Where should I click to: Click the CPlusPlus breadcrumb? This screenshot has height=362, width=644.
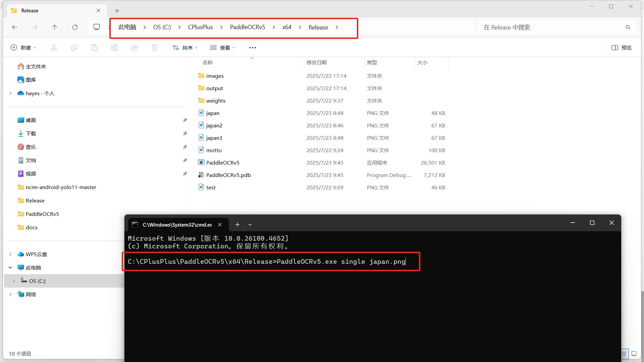point(200,27)
